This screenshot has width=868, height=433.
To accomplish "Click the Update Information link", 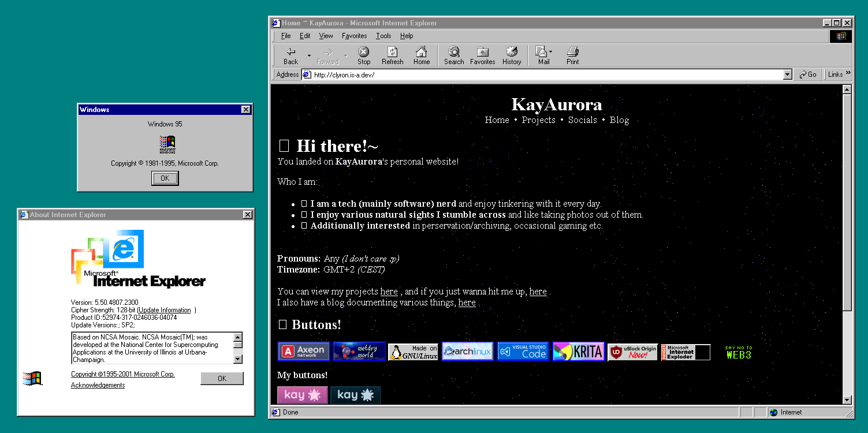I will coord(164,310).
